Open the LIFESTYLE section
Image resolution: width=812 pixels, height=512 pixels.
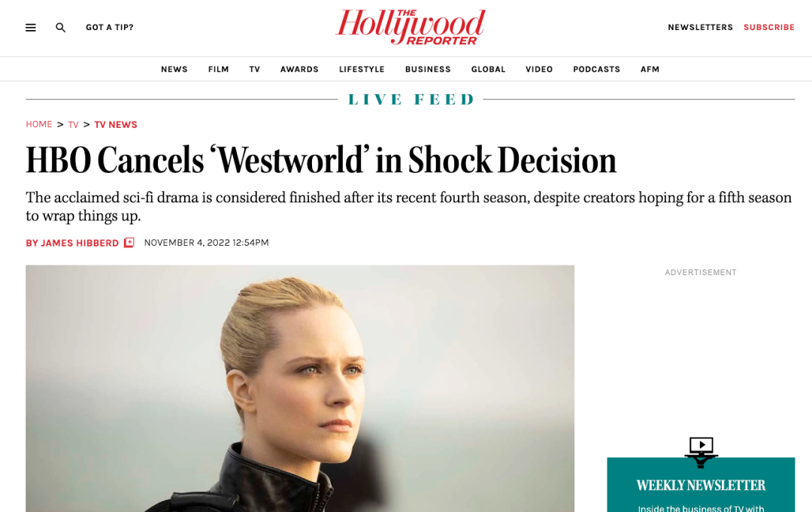[362, 69]
